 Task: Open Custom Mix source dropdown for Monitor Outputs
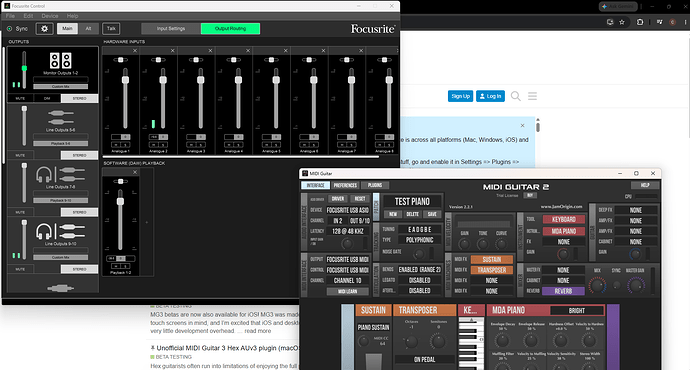point(61,87)
